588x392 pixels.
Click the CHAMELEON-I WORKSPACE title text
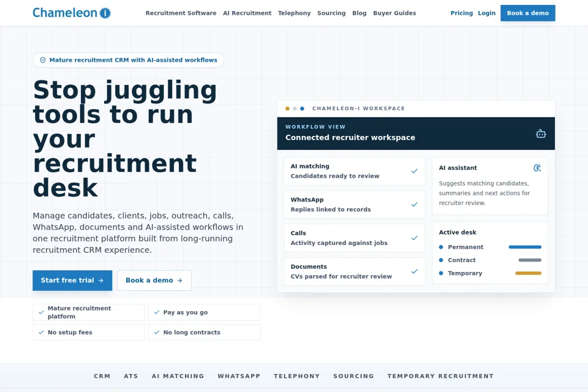pyautogui.click(x=358, y=108)
